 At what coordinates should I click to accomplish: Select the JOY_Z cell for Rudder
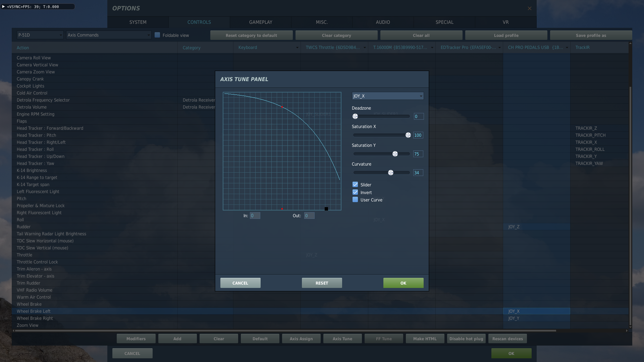tap(537, 227)
